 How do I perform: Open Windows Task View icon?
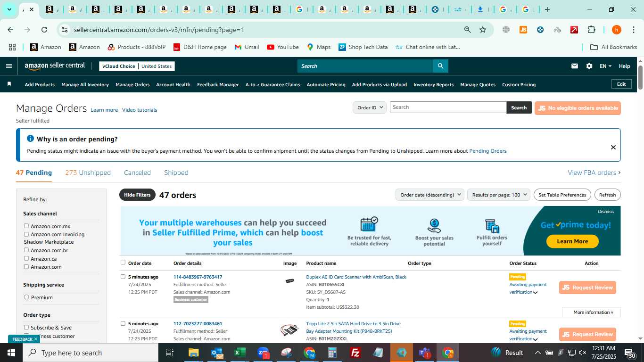pos(170,353)
